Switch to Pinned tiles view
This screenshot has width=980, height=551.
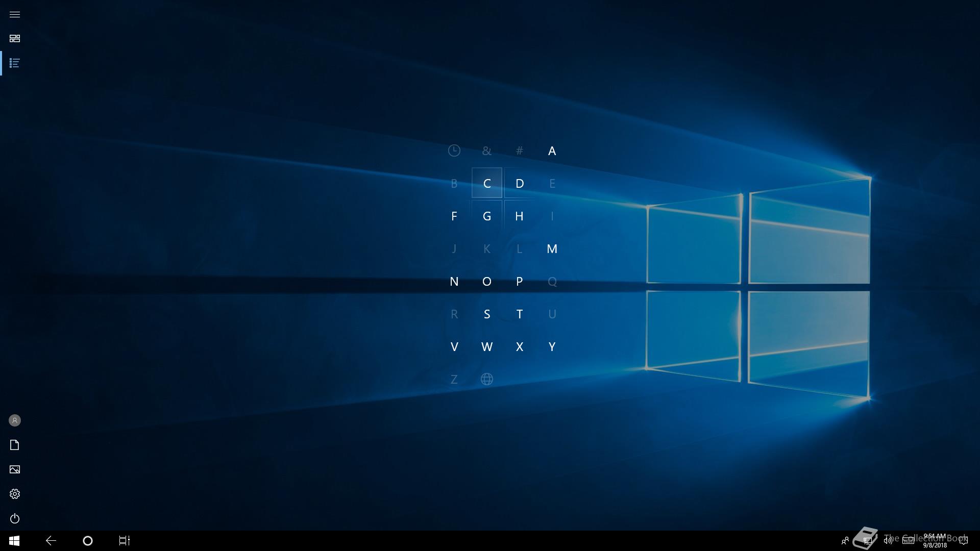point(15,39)
